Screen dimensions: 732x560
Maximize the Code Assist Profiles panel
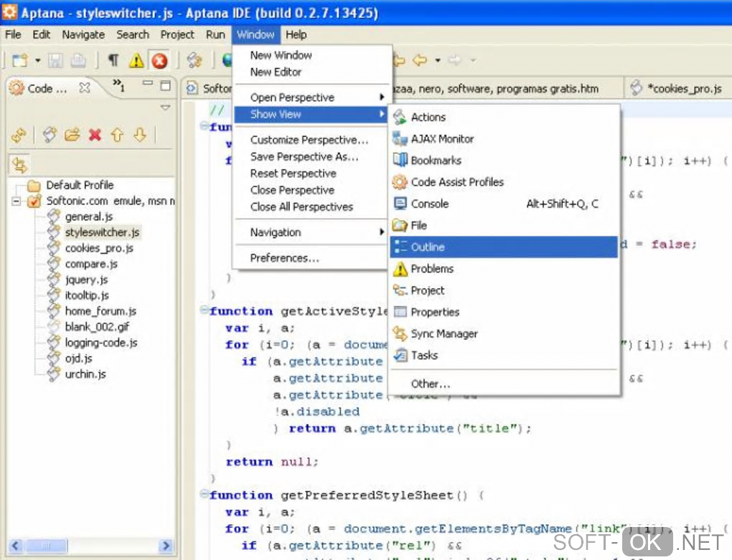(x=165, y=85)
